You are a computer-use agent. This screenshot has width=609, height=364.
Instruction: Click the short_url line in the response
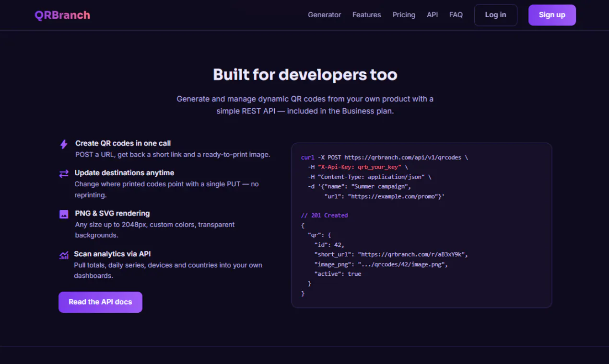point(391,254)
